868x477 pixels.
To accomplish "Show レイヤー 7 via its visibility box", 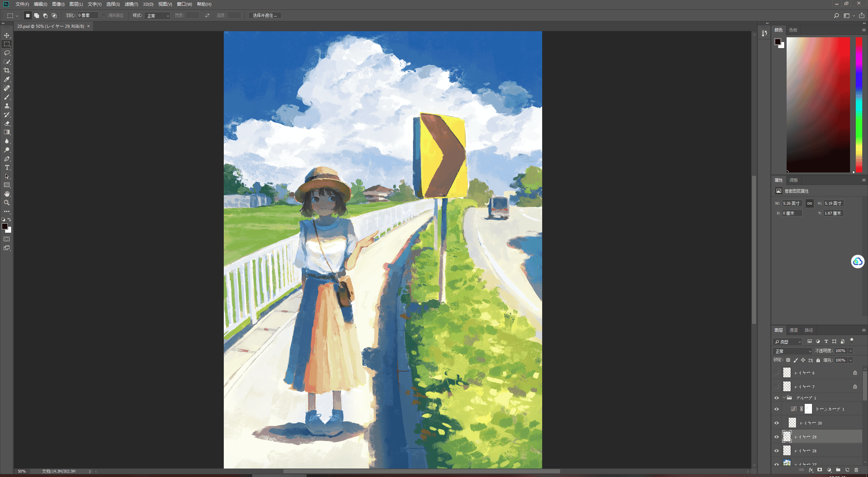I will pos(776,387).
